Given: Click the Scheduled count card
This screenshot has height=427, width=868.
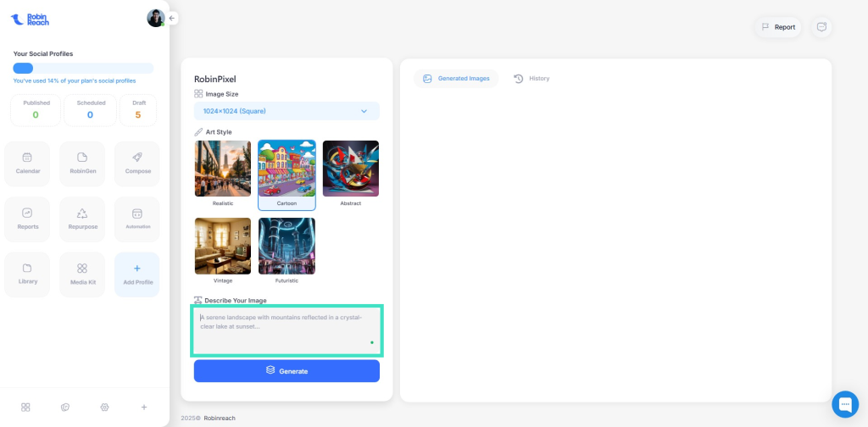Looking at the screenshot, I should 90,110.
